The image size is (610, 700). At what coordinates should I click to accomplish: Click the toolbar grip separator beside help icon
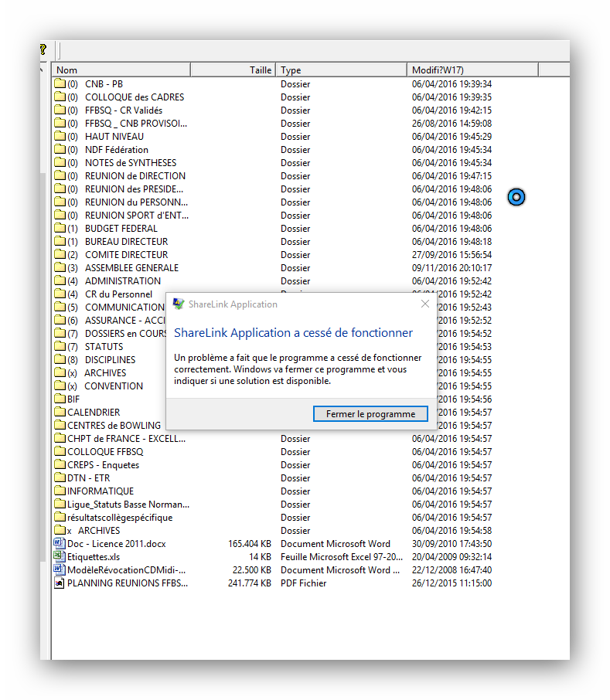[x=58, y=50]
